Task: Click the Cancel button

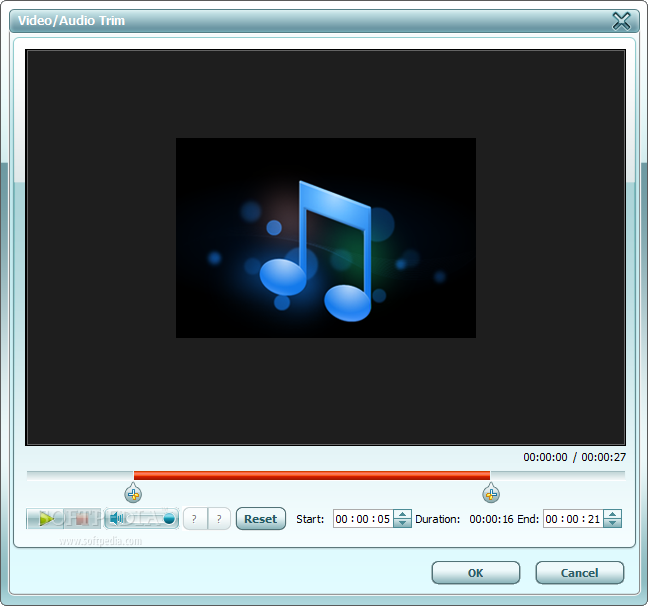Action: click(579, 573)
